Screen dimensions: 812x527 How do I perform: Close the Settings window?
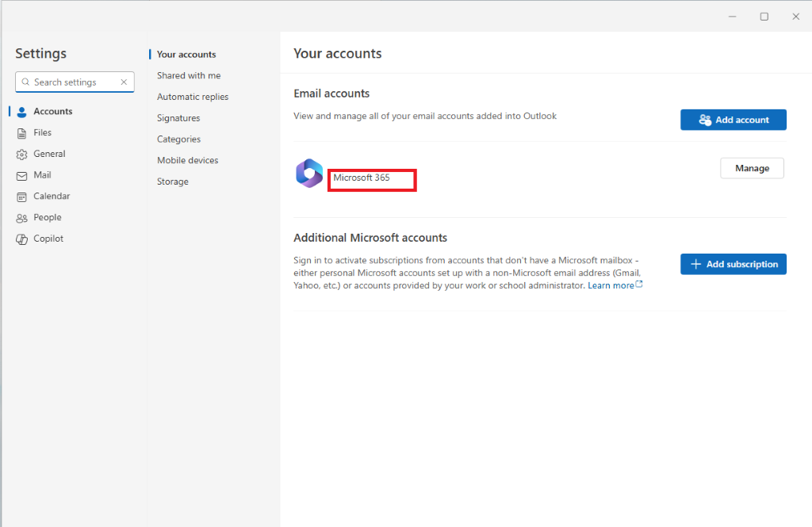[x=796, y=17]
